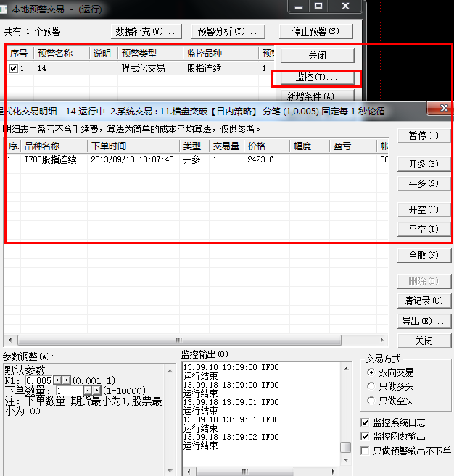
Task: Click the 交易量 column header
Action: point(226,146)
